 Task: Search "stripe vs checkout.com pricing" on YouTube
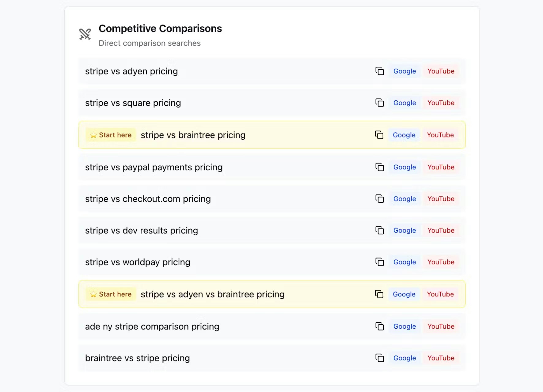(441, 199)
